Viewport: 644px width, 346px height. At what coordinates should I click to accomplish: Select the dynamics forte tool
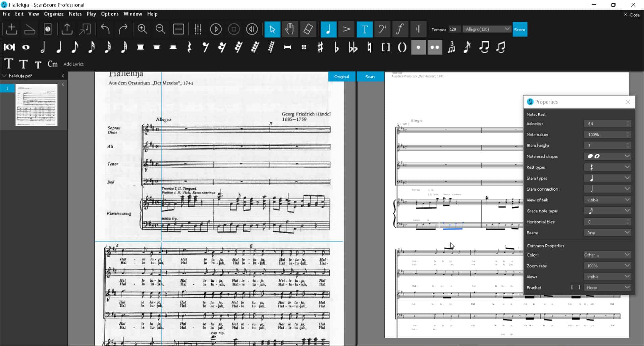click(x=399, y=30)
